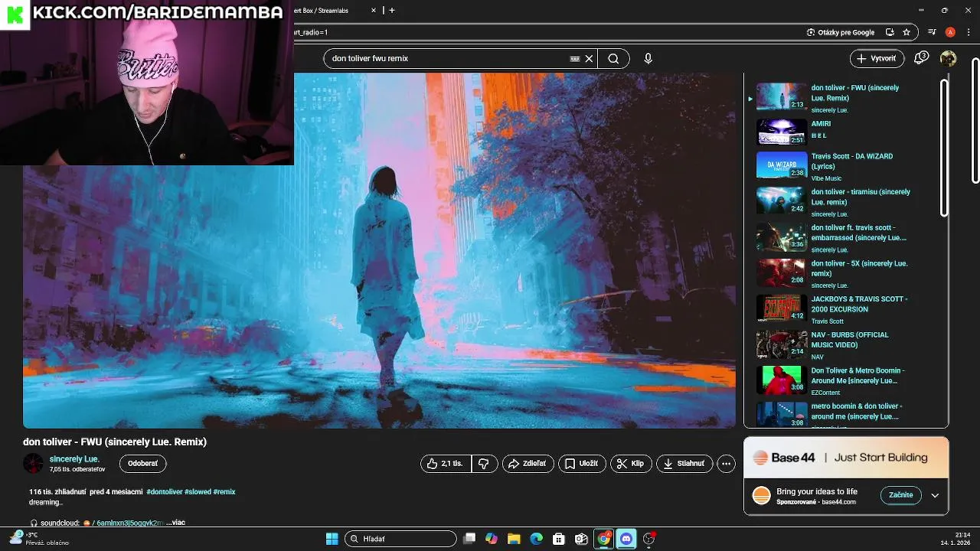Open File Explorer from the taskbar
Viewport: 980px width, 551px height.
click(514, 539)
